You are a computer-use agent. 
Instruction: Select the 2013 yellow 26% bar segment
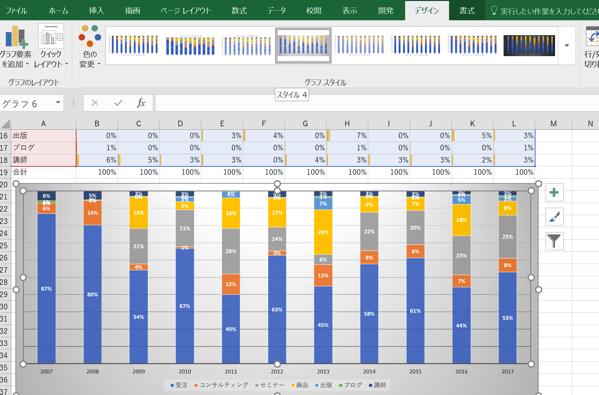(323, 232)
